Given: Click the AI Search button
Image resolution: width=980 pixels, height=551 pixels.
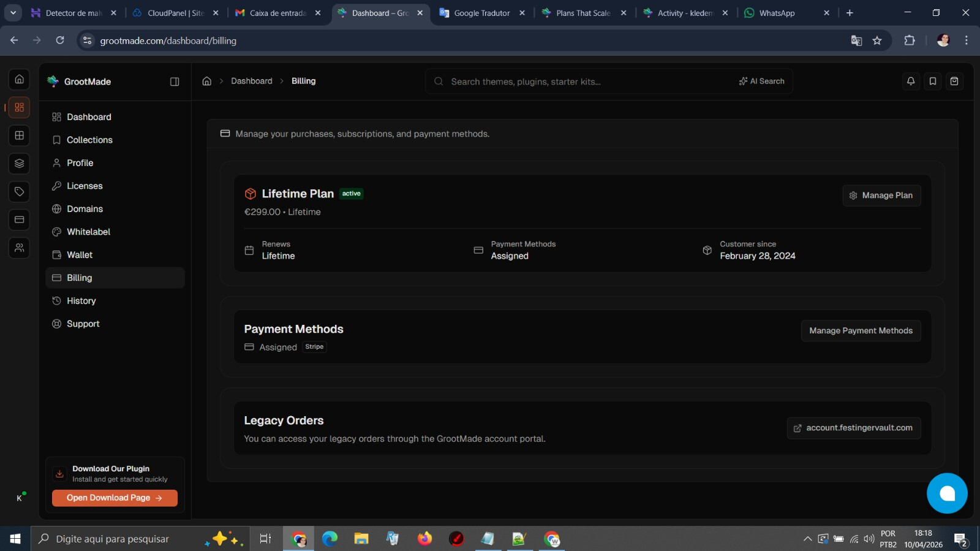Looking at the screenshot, I should 761,81.
